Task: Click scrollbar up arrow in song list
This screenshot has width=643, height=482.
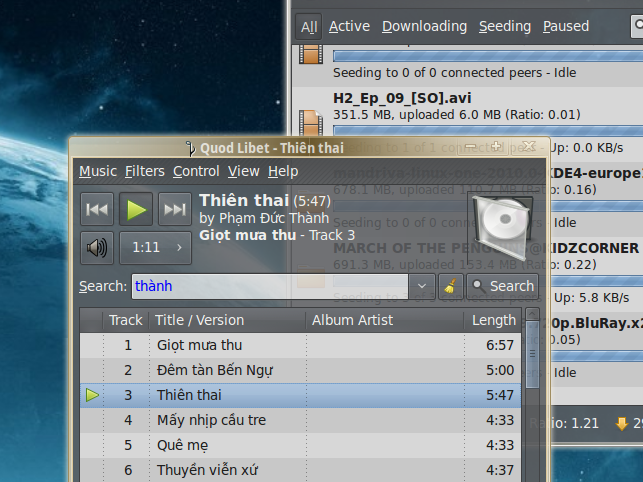Action: 532,314
